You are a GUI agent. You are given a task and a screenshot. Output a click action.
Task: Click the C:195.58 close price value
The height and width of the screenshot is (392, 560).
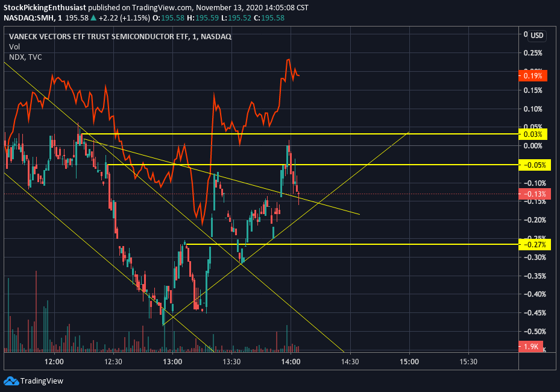point(269,18)
